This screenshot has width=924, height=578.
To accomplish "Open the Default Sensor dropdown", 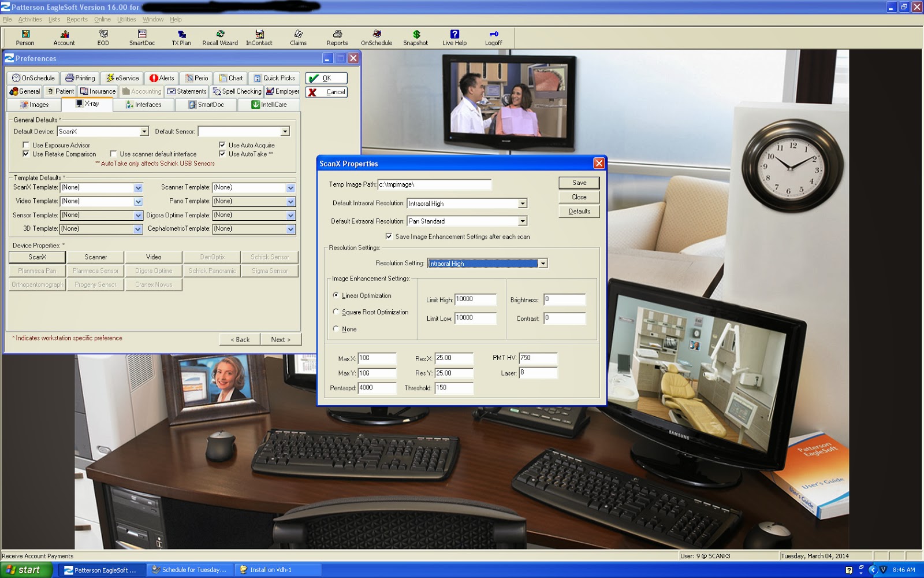I will 285,131.
